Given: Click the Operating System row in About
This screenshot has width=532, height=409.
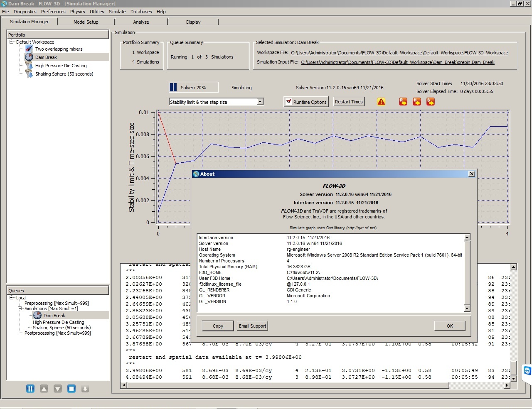Looking at the screenshot, I should [330, 255].
